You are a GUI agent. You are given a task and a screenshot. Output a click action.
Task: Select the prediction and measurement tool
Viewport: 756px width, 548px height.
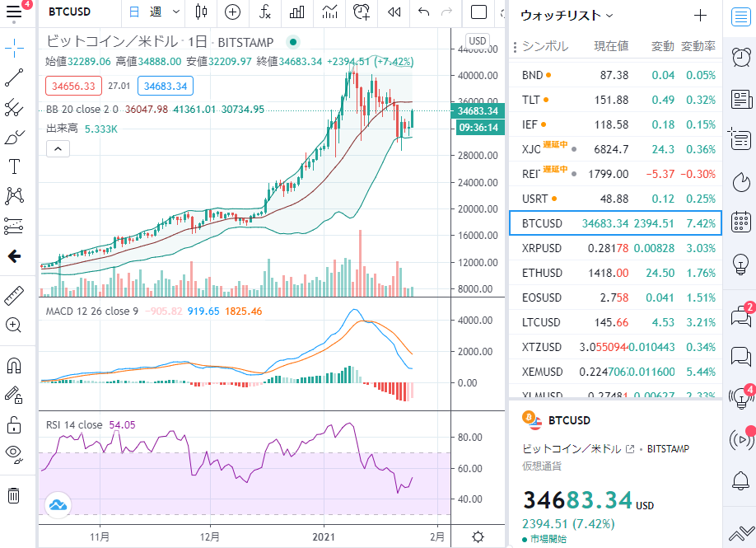[x=14, y=226]
